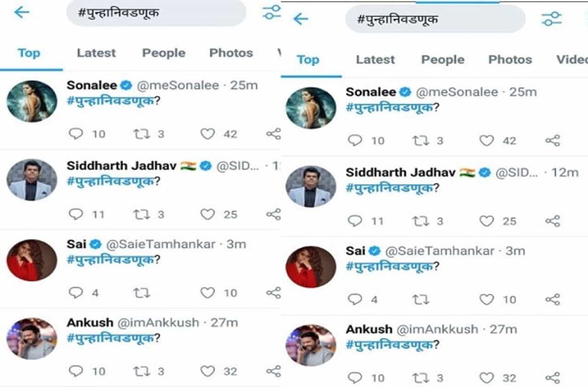Open the People tab in the right screenshot
Screen dimensions: 588x387
443,60
